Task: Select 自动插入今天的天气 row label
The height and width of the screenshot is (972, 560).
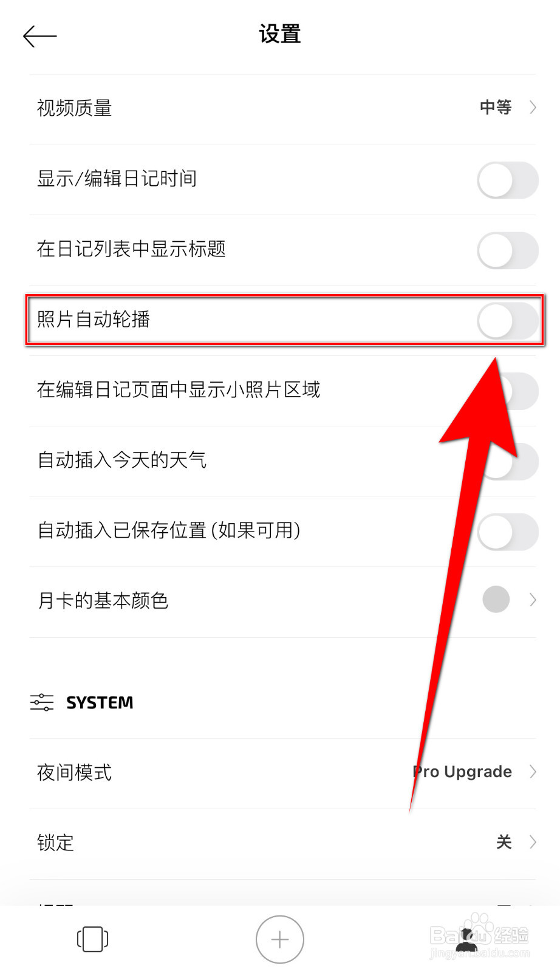Action: [x=122, y=460]
